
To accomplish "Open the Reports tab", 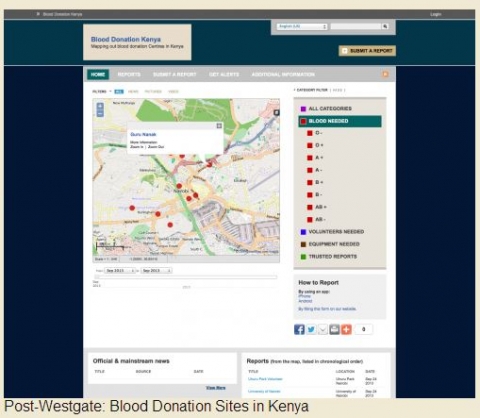I will tap(129, 74).
